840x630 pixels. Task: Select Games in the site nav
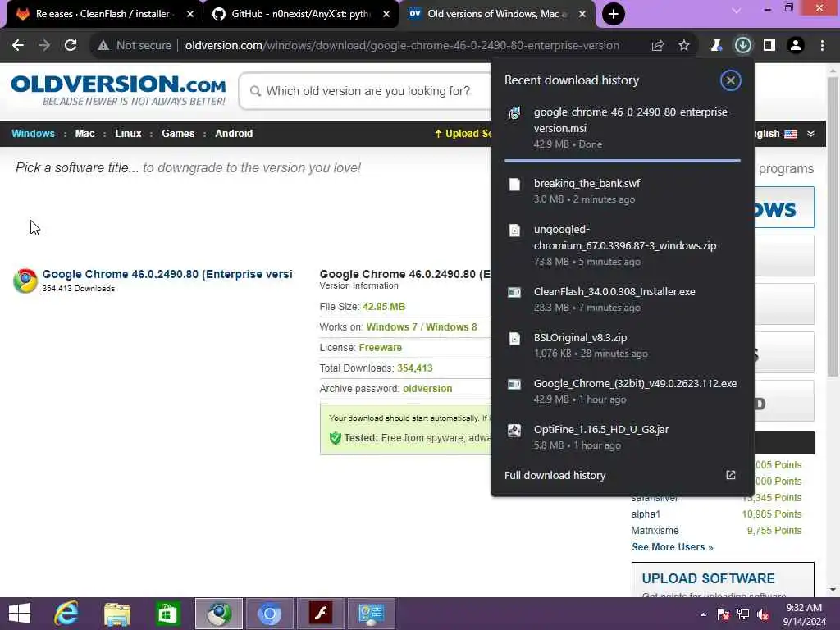click(178, 134)
